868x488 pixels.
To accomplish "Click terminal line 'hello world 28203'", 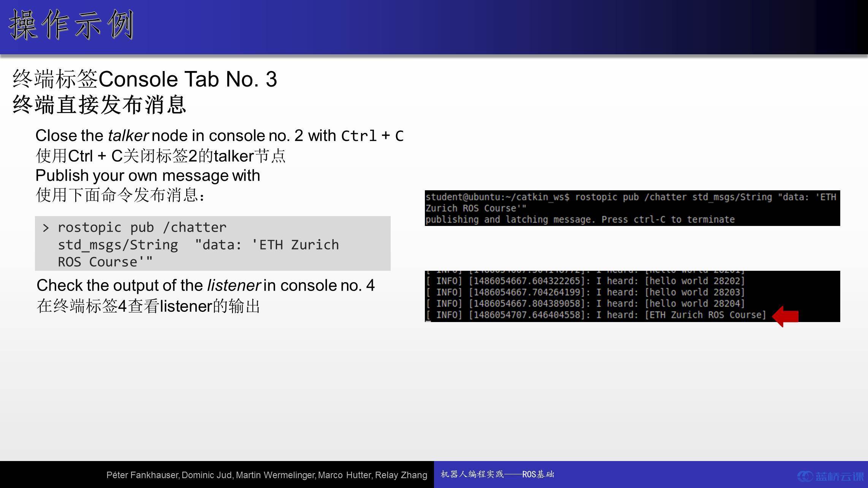I will (585, 292).
